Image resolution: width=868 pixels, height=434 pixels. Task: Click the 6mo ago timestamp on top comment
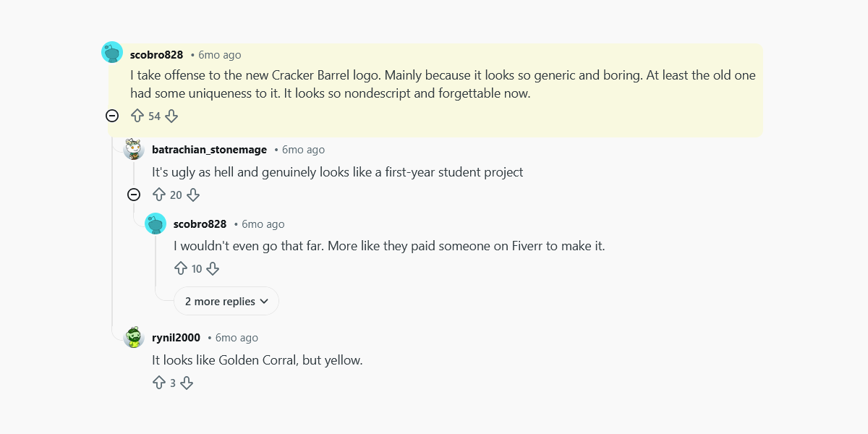(218, 54)
